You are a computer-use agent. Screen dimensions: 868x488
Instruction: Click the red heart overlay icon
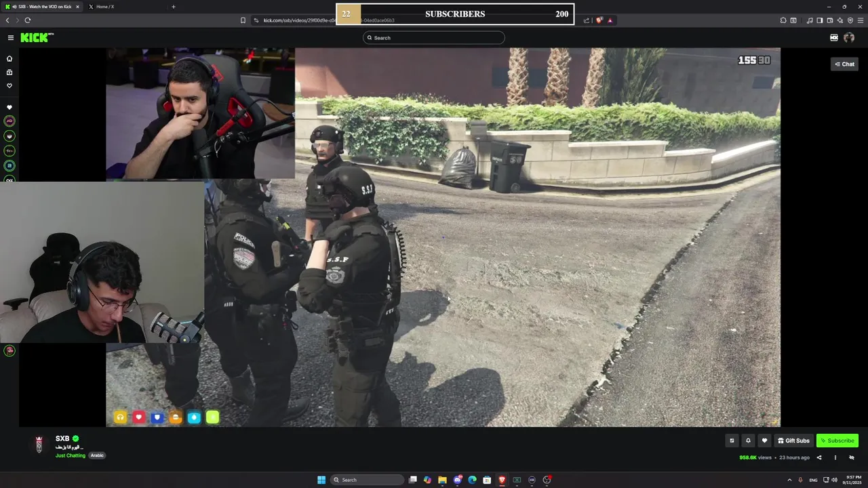[139, 418]
